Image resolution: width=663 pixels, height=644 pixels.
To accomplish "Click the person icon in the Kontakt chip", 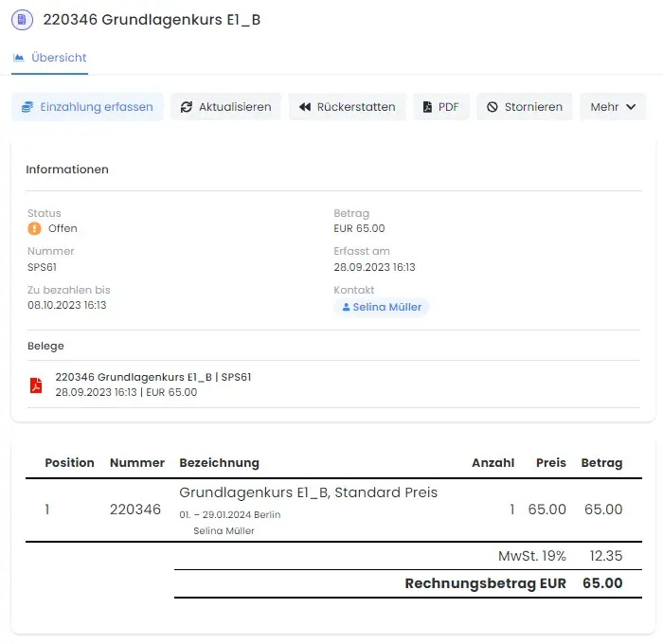I will click(346, 307).
